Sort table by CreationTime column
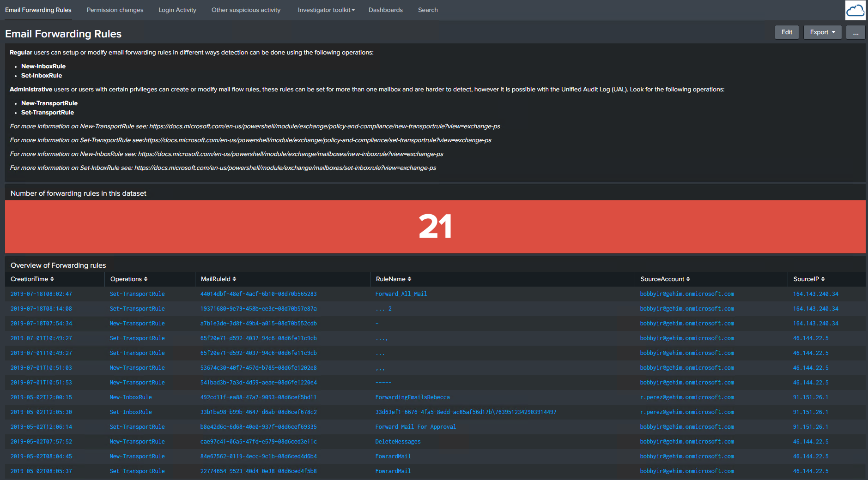Screen dimensions: 868x480 tap(32, 279)
